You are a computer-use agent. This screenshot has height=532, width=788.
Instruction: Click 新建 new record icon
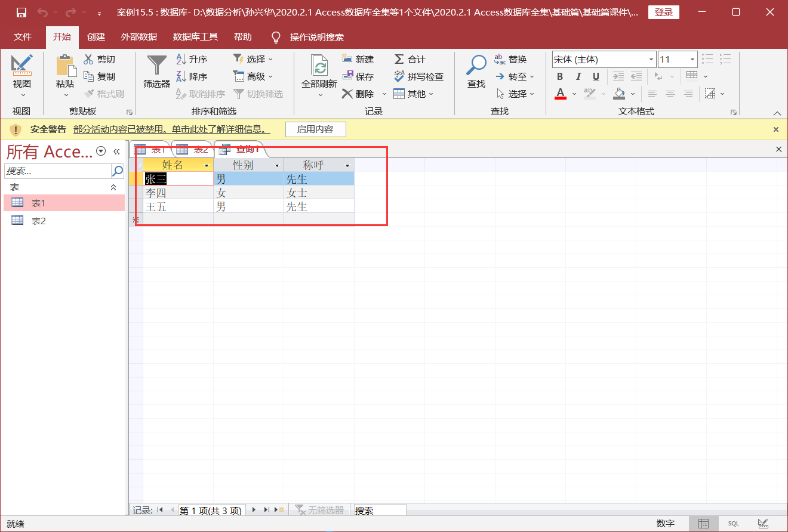[x=347, y=58]
